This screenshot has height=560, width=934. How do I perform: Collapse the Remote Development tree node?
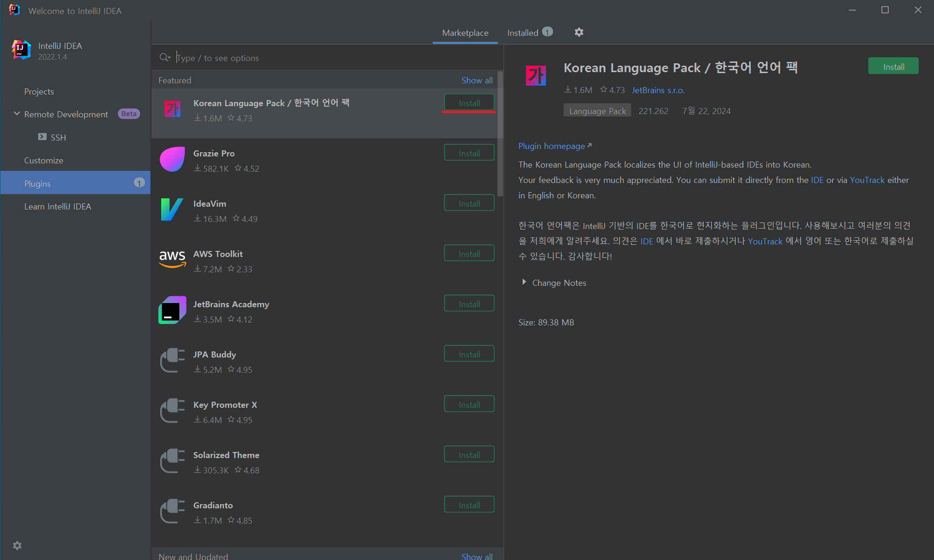pos(17,114)
